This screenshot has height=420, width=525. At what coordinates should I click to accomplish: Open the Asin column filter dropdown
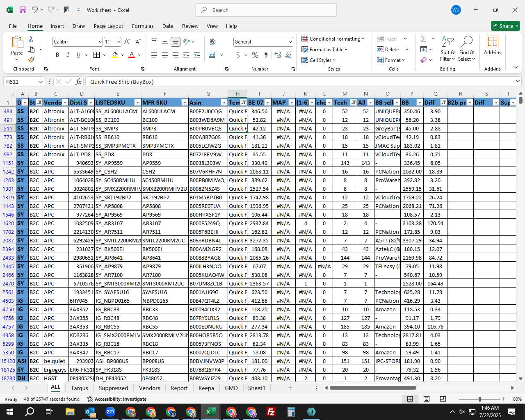tap(224, 103)
